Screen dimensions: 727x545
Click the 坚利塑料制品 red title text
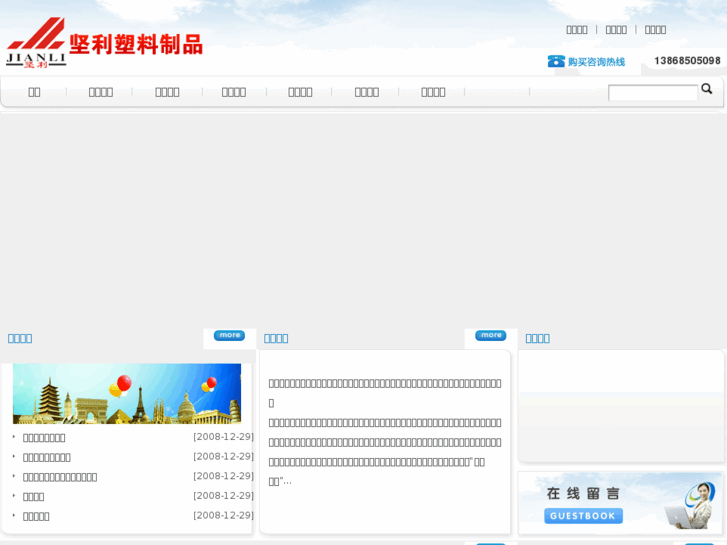coord(136,45)
